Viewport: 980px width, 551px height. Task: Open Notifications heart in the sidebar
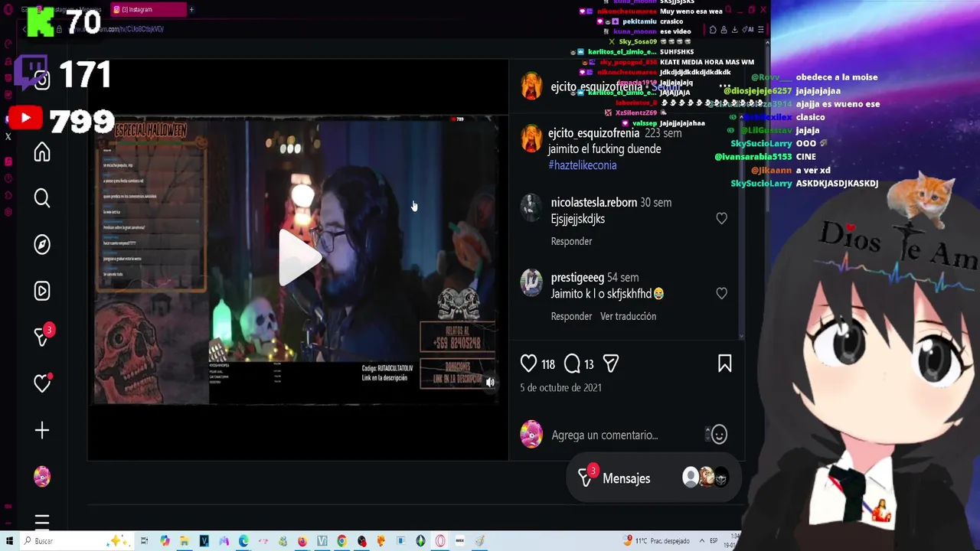pyautogui.click(x=42, y=383)
